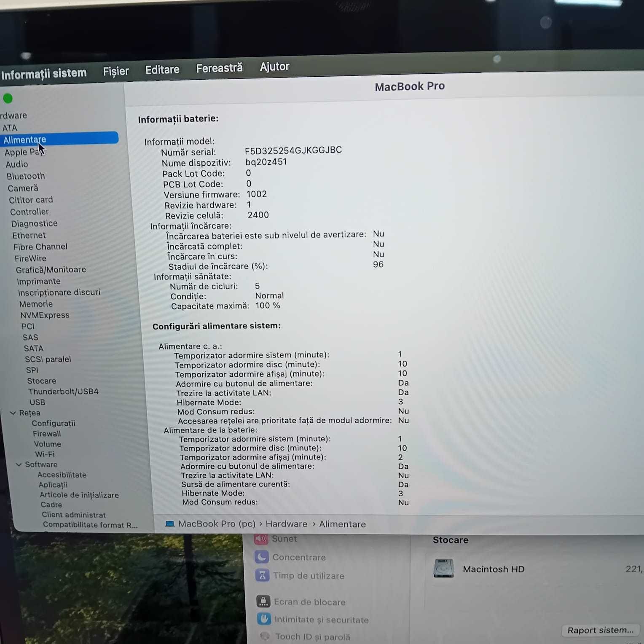
Task: Collapse the Rețea section chevron
Action: point(13,413)
